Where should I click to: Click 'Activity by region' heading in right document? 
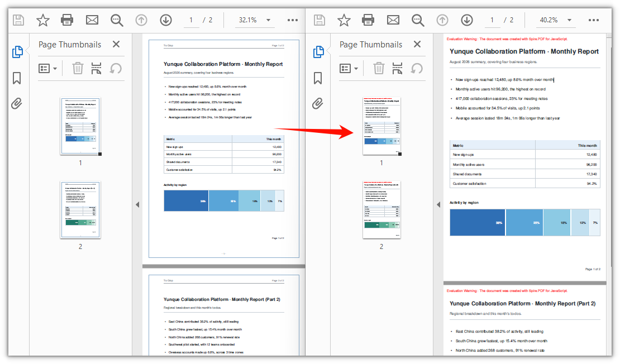[464, 202]
